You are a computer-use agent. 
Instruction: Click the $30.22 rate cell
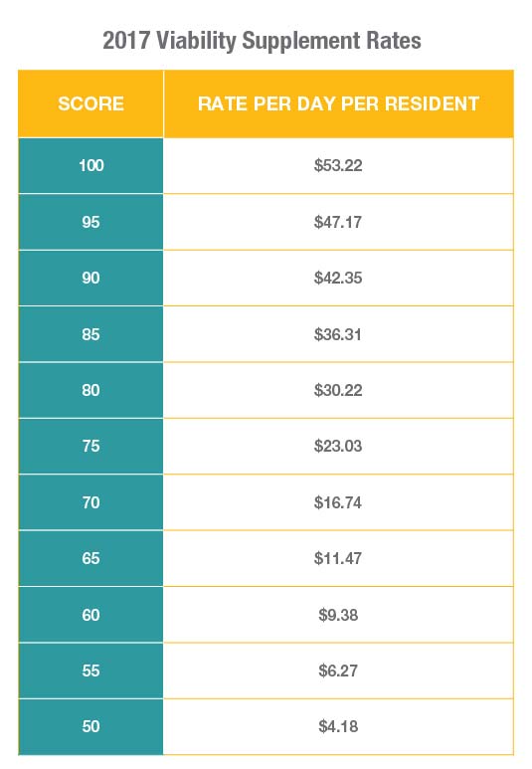point(338,390)
